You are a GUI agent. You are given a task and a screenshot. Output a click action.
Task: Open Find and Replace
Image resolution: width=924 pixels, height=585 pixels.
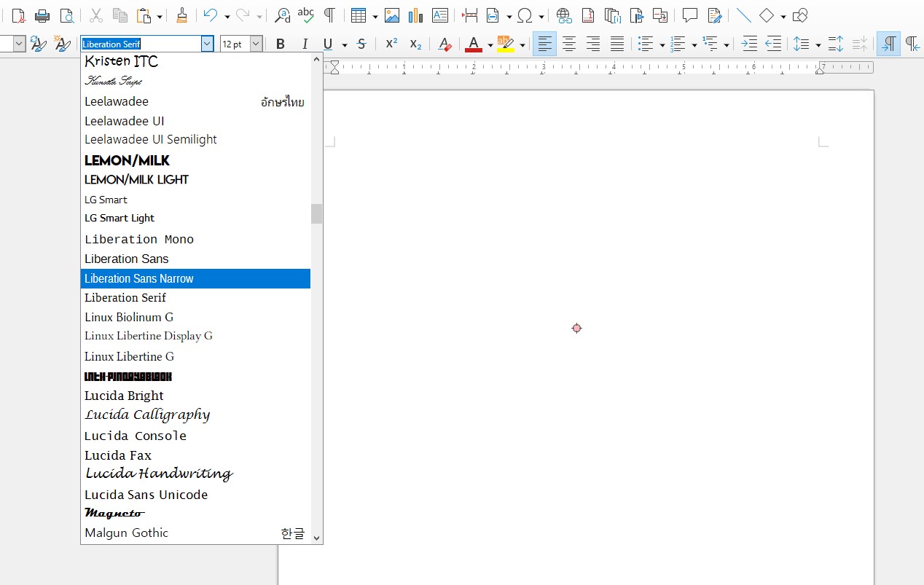[x=282, y=15]
